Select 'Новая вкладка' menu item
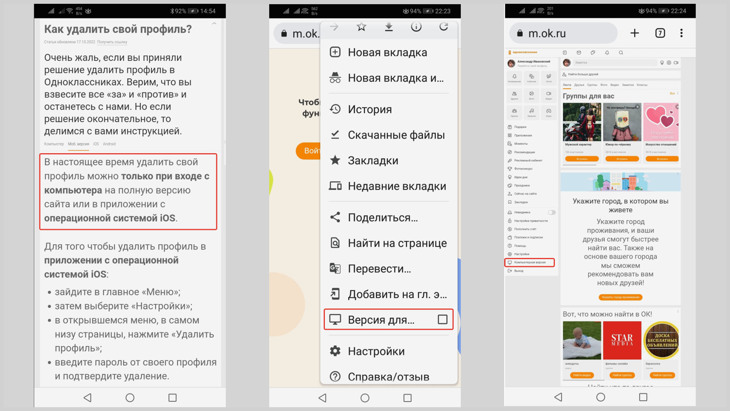 point(387,52)
